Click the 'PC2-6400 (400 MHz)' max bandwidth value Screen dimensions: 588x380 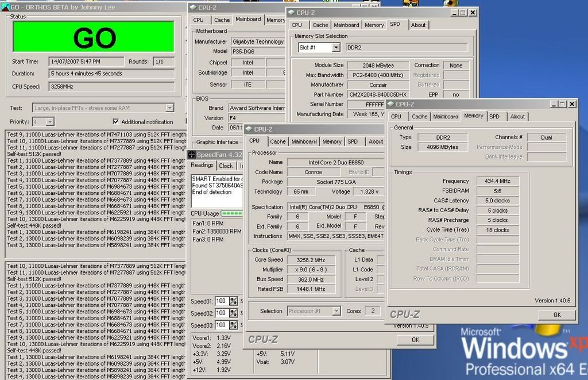(378, 75)
